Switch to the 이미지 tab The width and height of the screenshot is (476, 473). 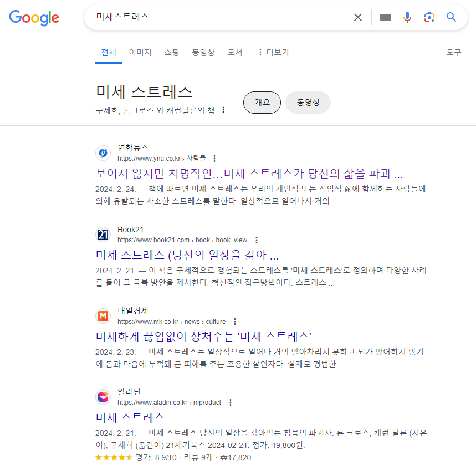(140, 52)
